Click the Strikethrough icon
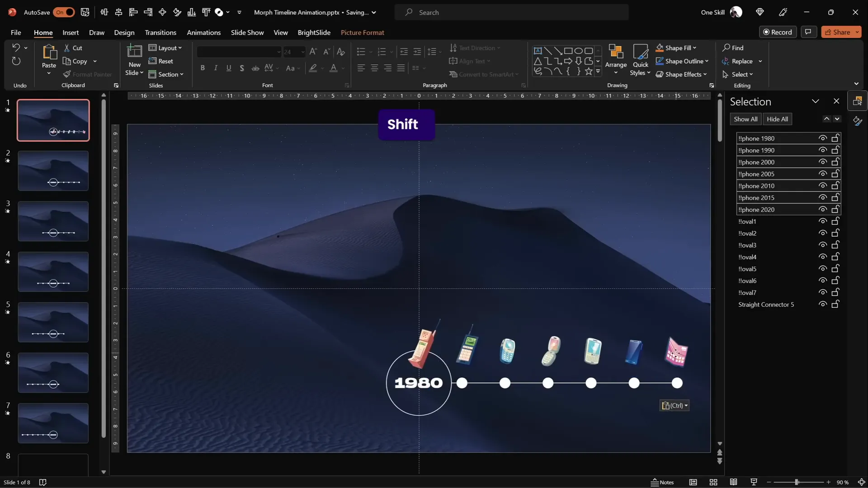Screen dimensions: 868x488 255,68
